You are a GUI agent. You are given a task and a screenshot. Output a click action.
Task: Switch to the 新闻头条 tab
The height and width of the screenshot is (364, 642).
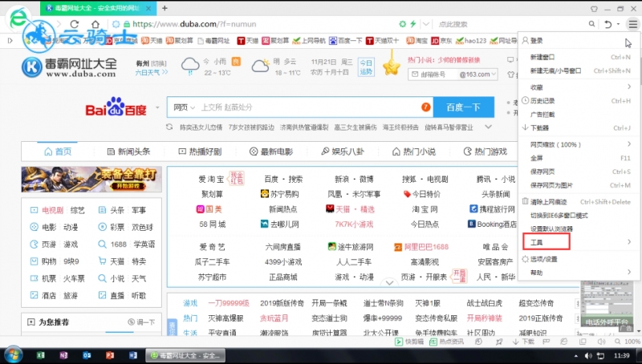[128, 152]
